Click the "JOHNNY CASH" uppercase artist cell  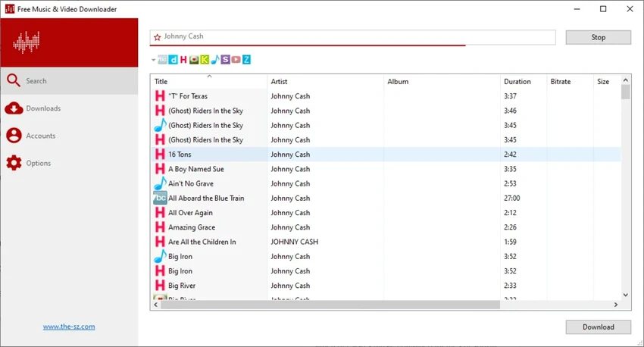[295, 242]
